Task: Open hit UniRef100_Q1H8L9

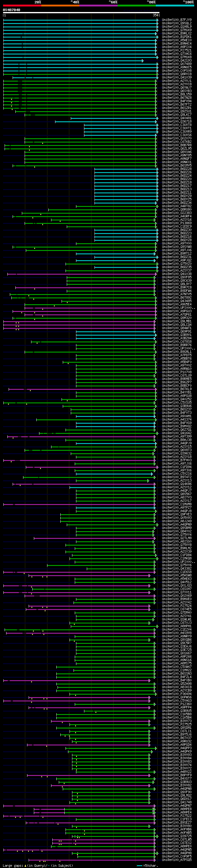Action: (x=176, y=26)
